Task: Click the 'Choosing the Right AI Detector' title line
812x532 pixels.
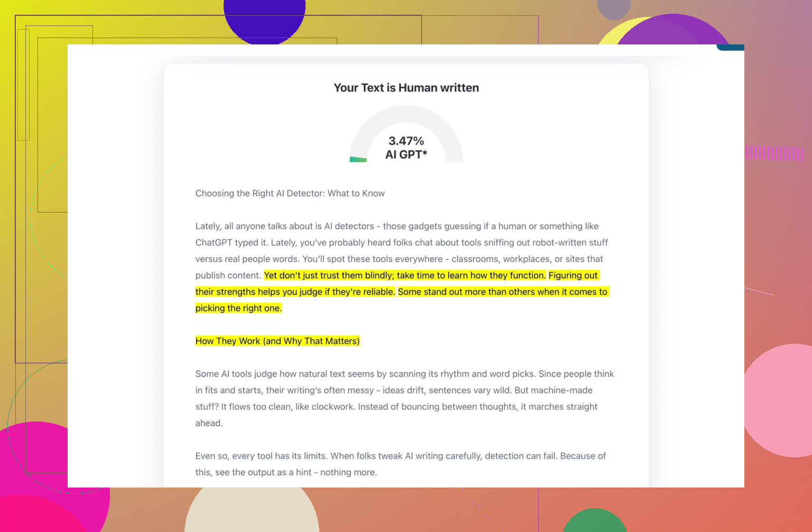Action: tap(290, 194)
